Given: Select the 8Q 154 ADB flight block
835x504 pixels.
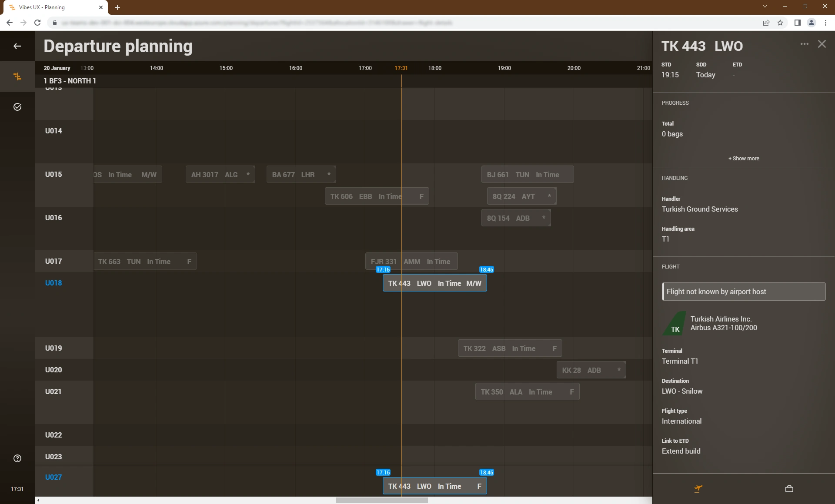Looking at the screenshot, I should point(516,218).
